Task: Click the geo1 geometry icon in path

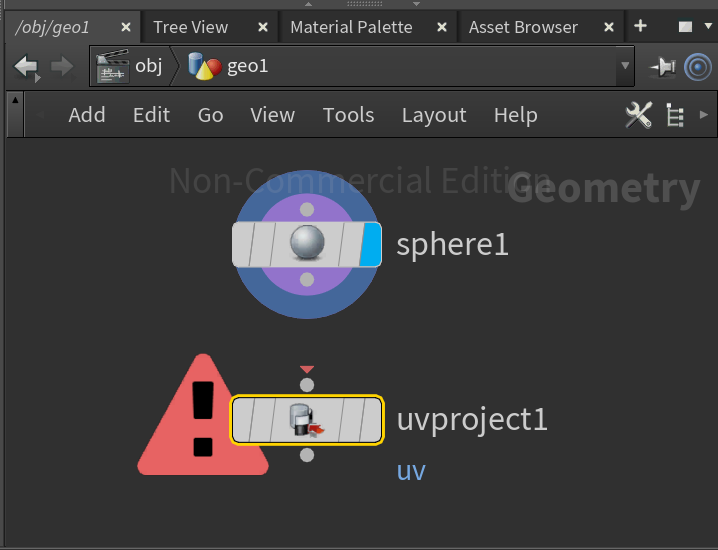Action: click(x=205, y=66)
